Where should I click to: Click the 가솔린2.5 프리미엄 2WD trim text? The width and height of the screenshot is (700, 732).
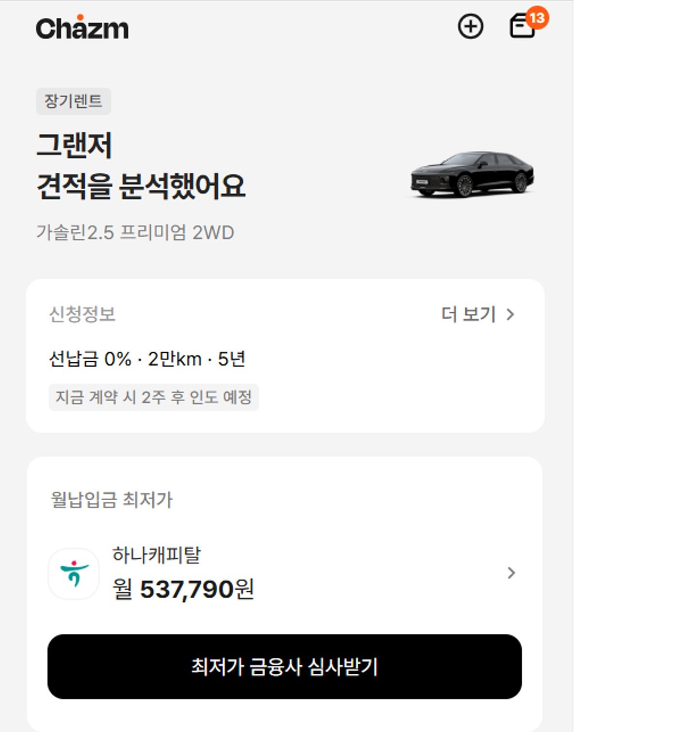135,232
